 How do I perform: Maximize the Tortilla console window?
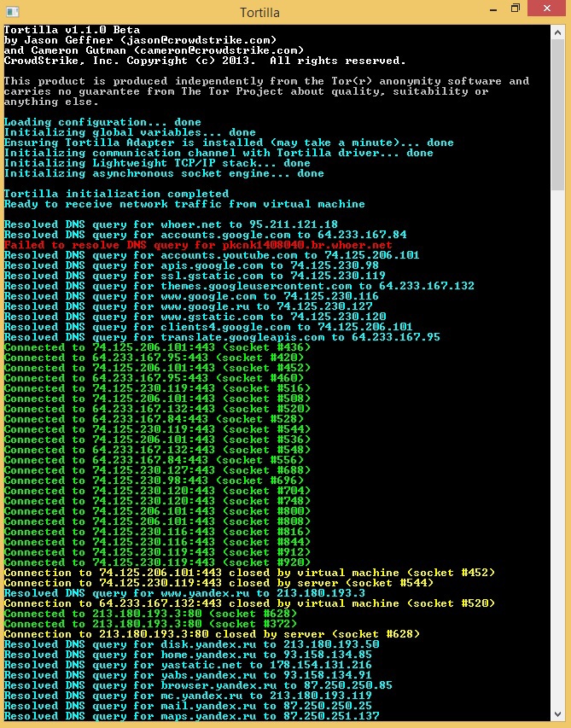point(515,9)
